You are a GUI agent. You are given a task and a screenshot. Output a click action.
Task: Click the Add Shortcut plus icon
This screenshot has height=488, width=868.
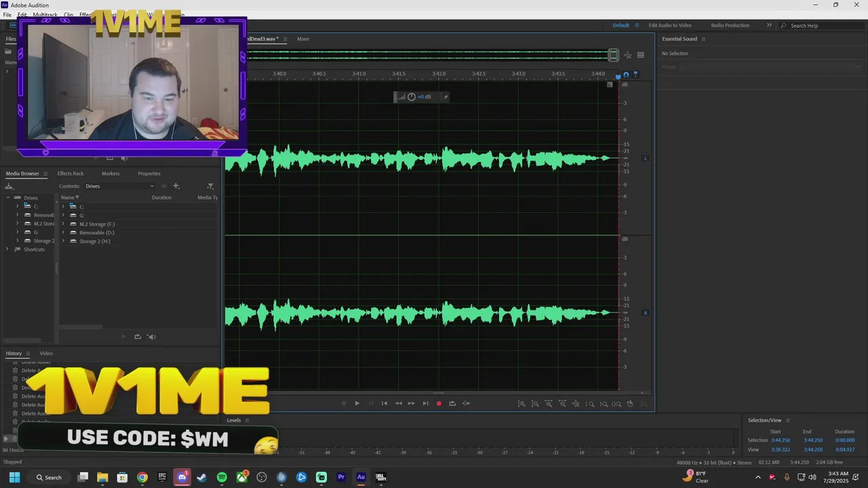click(x=176, y=186)
